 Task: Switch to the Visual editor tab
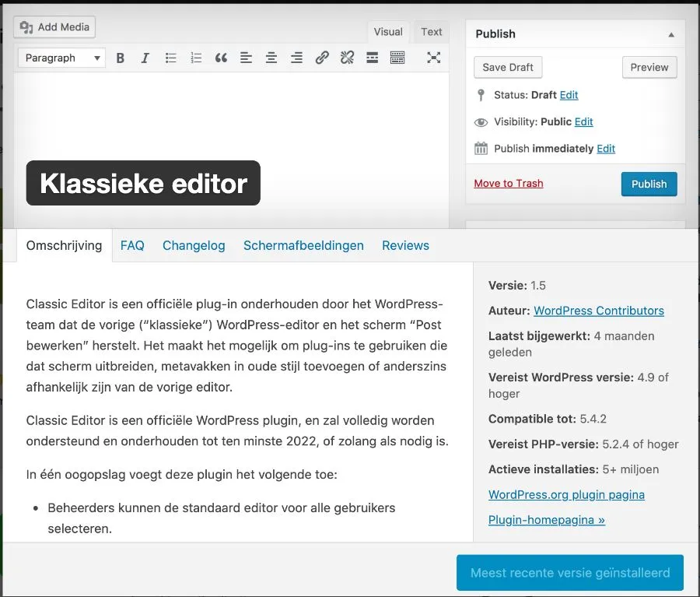coord(388,32)
